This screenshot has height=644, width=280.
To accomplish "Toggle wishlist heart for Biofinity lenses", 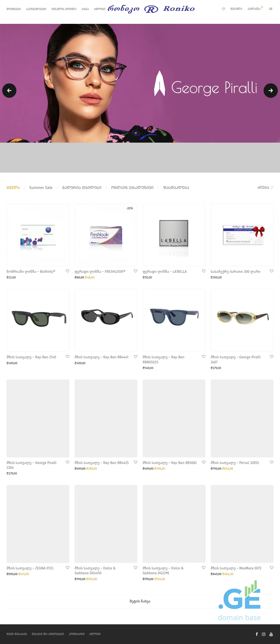I will [68, 271].
